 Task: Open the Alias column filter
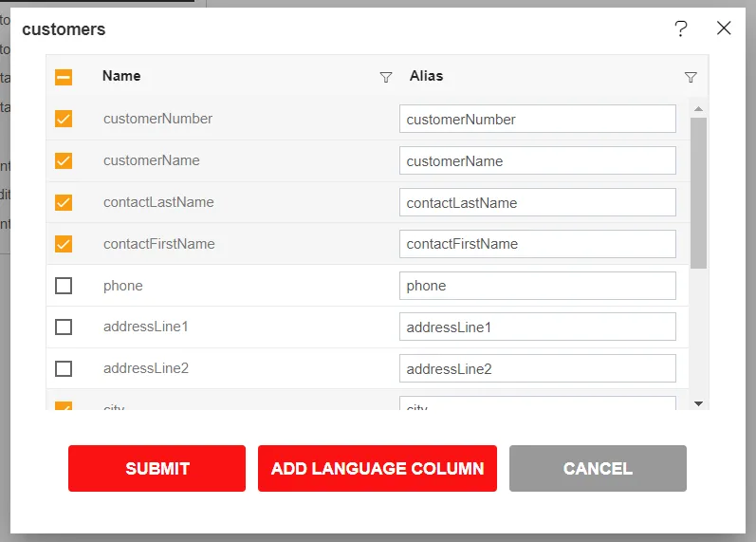(x=691, y=77)
